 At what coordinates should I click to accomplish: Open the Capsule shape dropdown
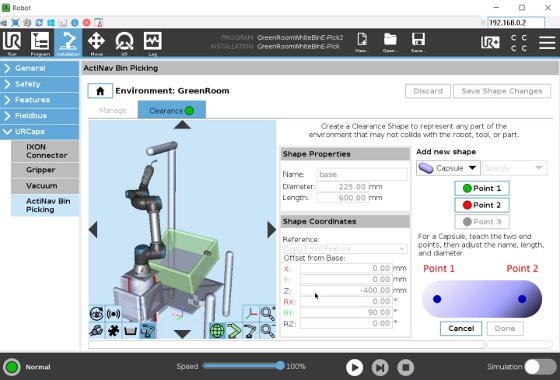[448, 168]
